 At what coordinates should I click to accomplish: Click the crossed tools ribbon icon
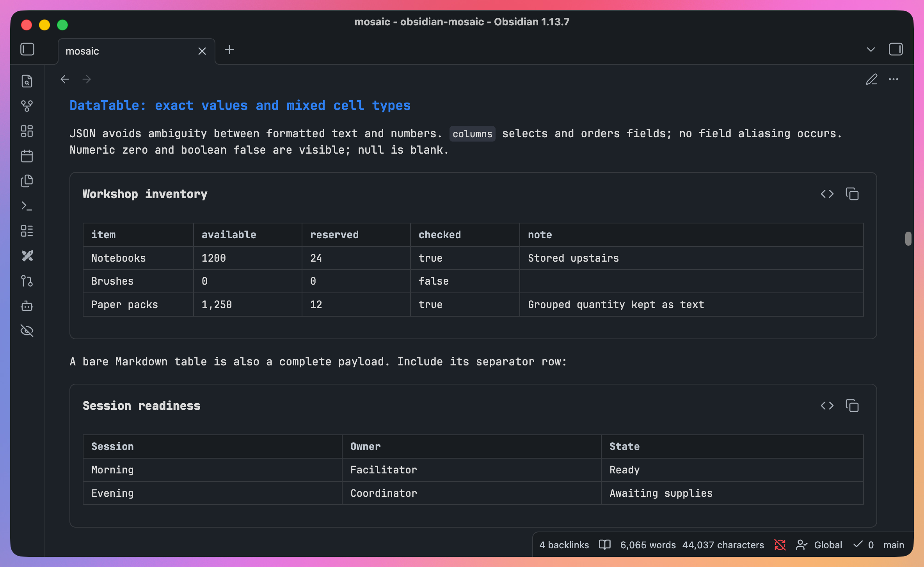click(x=27, y=256)
